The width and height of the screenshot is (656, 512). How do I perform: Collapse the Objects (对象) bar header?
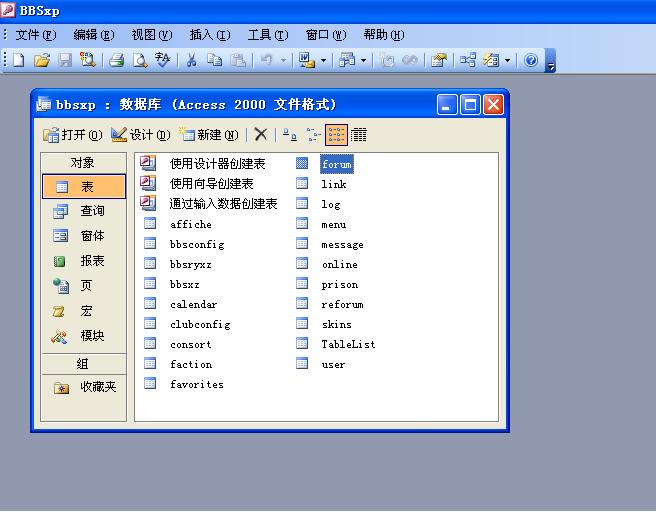coord(84,162)
